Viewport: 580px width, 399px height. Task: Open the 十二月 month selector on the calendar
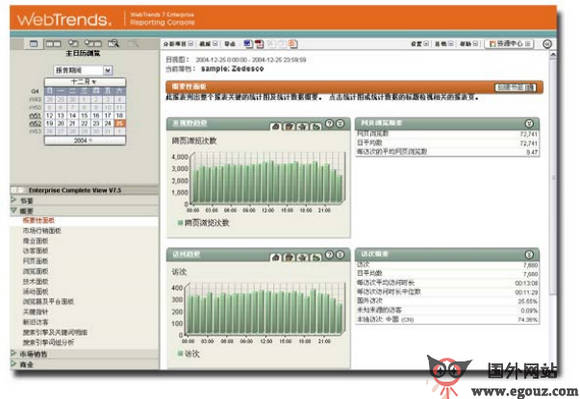[85, 81]
